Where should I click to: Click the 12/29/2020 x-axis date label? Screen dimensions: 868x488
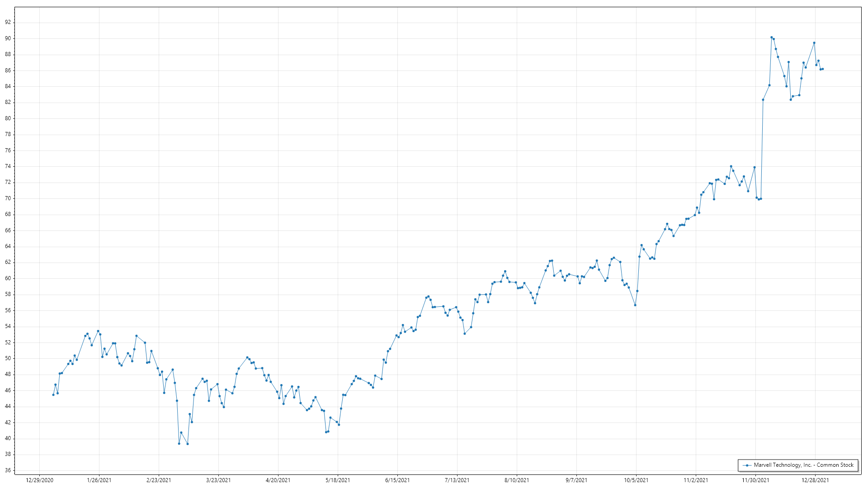click(39, 480)
